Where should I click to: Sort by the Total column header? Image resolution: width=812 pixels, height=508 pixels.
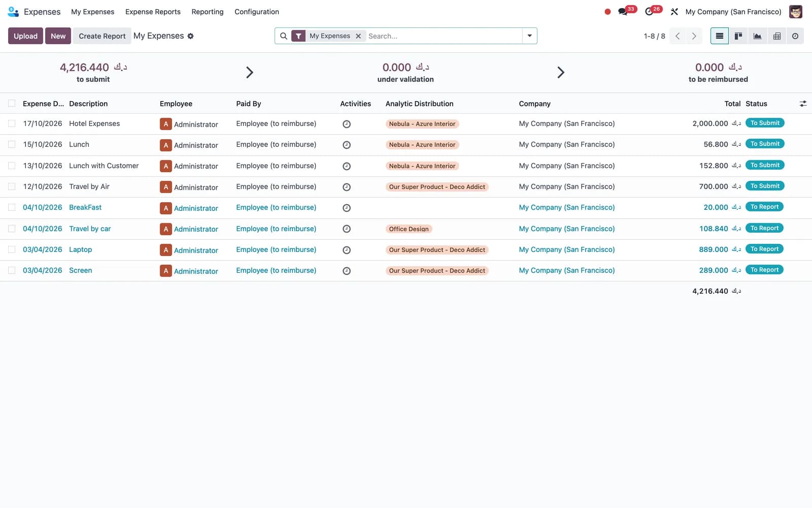tap(732, 104)
